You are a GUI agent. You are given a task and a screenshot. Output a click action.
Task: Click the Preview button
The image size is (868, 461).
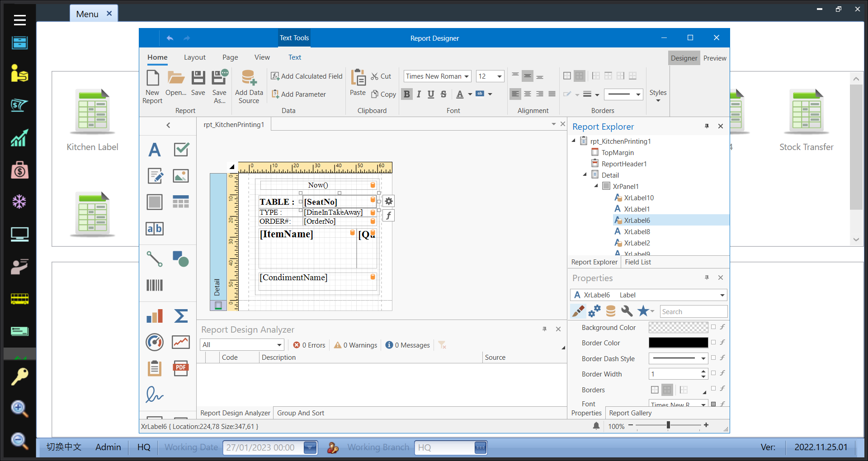(x=714, y=58)
